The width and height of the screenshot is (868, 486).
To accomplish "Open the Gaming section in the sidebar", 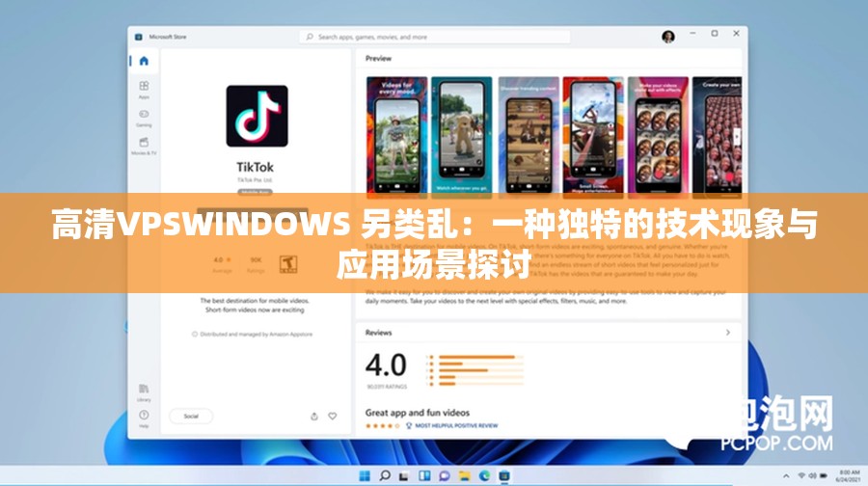I will (x=144, y=118).
